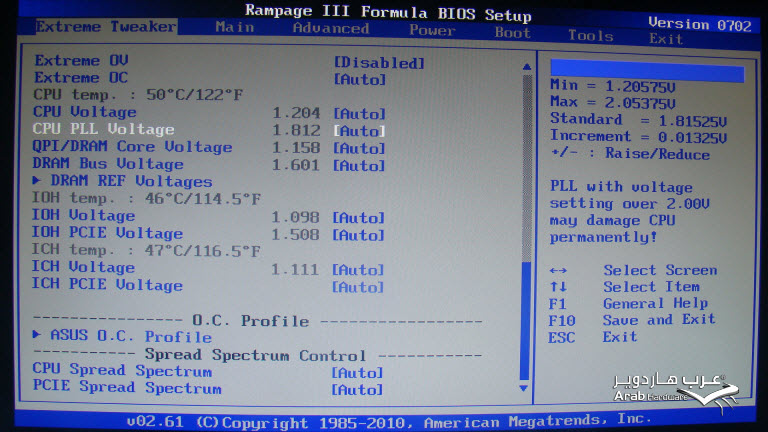The height and width of the screenshot is (432, 768).
Task: Change QPI/DRAM Core Voltage Auto value
Action: (359, 148)
